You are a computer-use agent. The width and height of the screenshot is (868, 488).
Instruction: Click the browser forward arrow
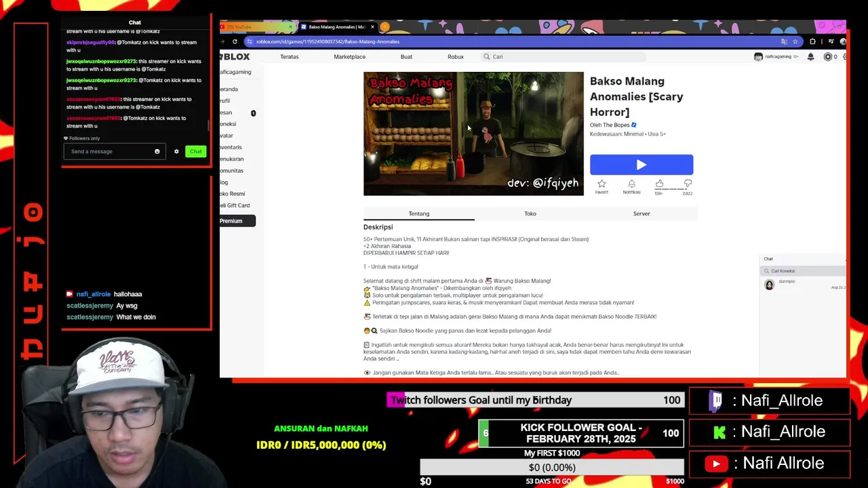[x=222, y=41]
